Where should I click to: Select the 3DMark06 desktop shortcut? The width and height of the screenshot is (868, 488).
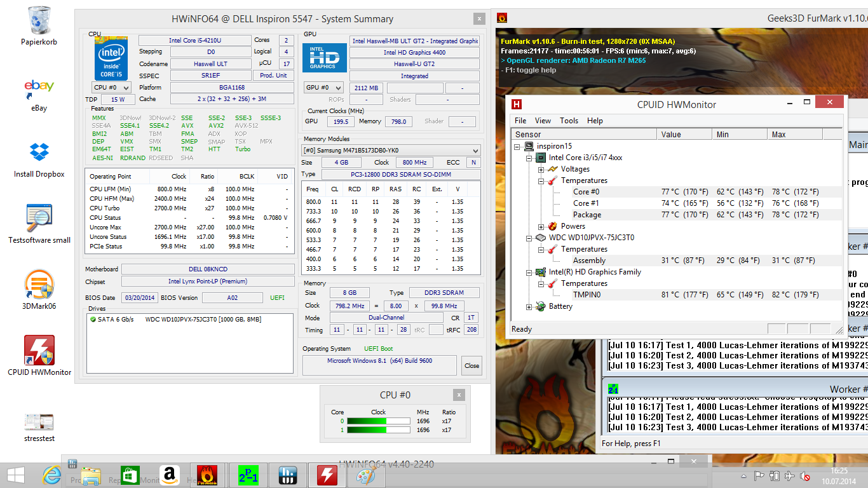coord(39,290)
